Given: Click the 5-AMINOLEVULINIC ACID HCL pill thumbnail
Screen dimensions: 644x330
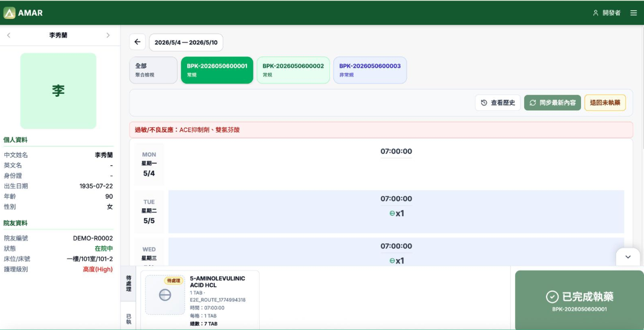Looking at the screenshot, I should (165, 295).
